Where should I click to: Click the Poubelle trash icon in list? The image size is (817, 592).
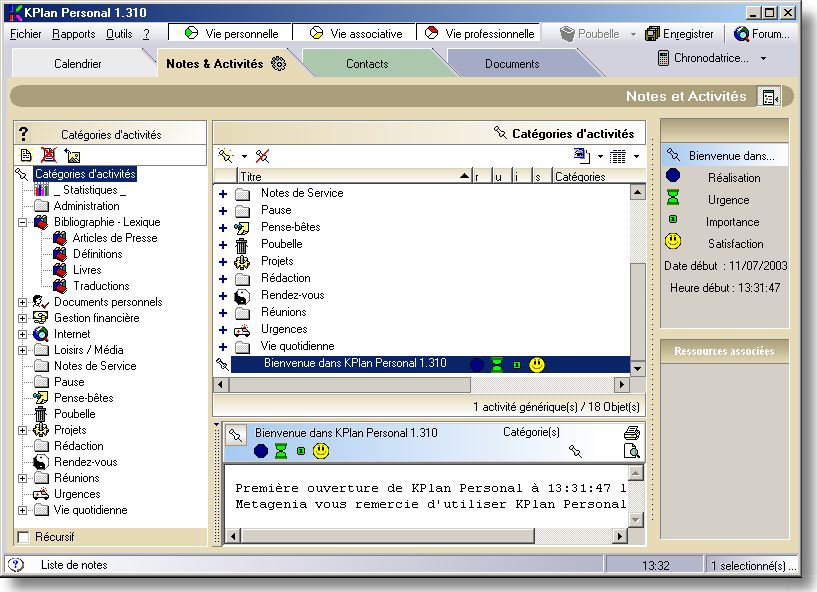(x=241, y=244)
